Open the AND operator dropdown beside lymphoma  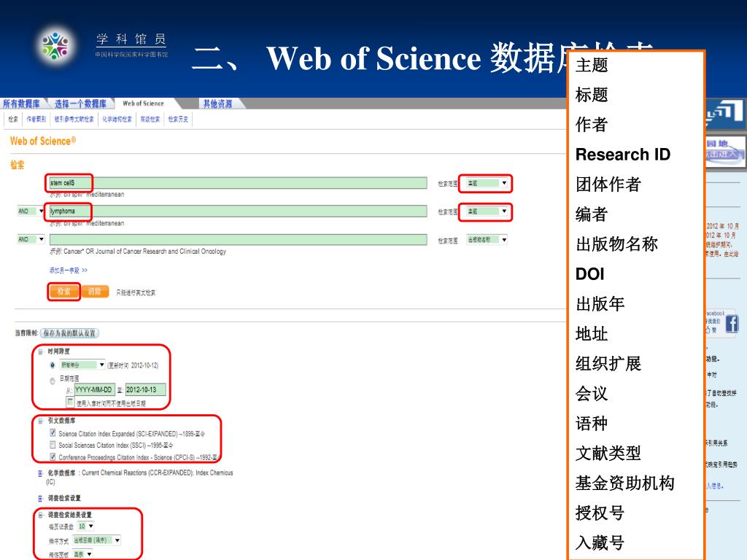click(x=31, y=211)
